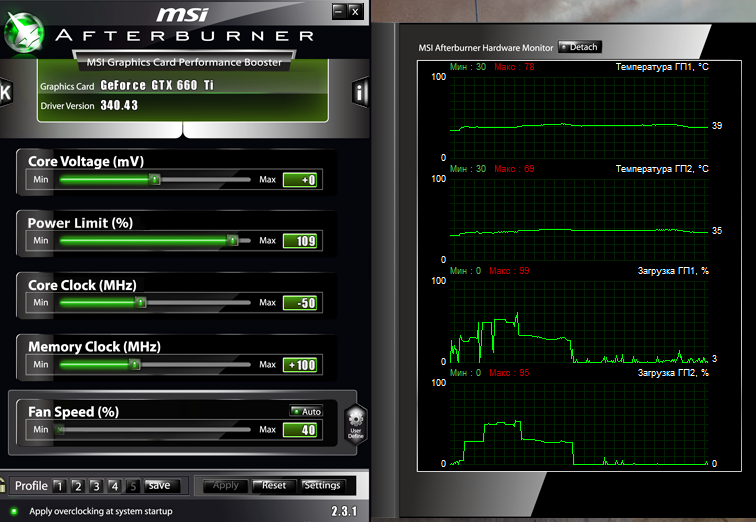Click the Fan Speed value field 40
The image size is (756, 522).
point(300,429)
